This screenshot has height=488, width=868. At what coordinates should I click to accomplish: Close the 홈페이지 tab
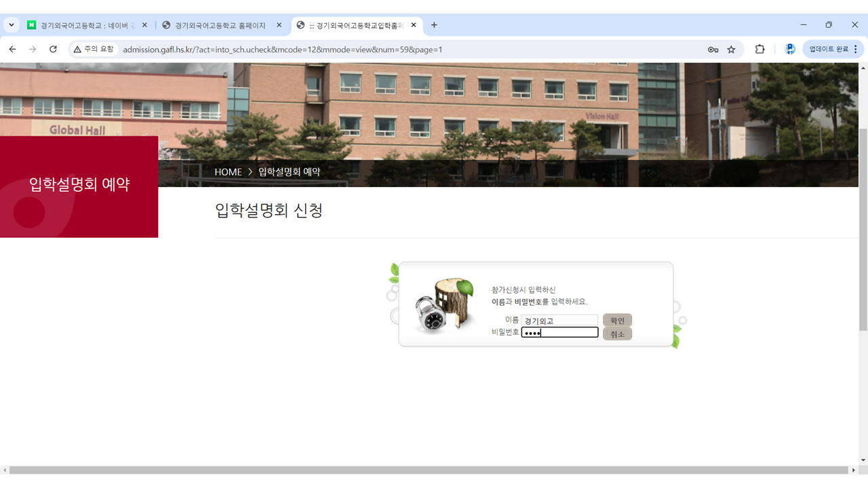279,25
